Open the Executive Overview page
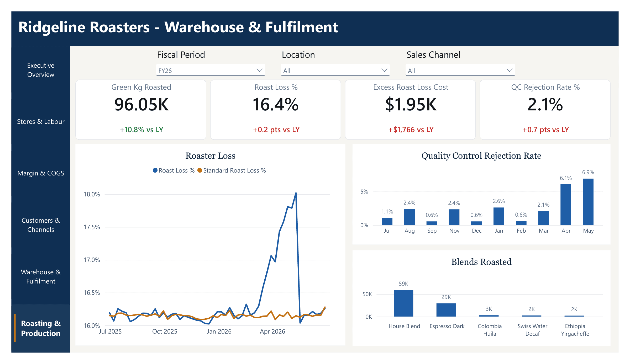This screenshot has height=364, width=630. (41, 70)
